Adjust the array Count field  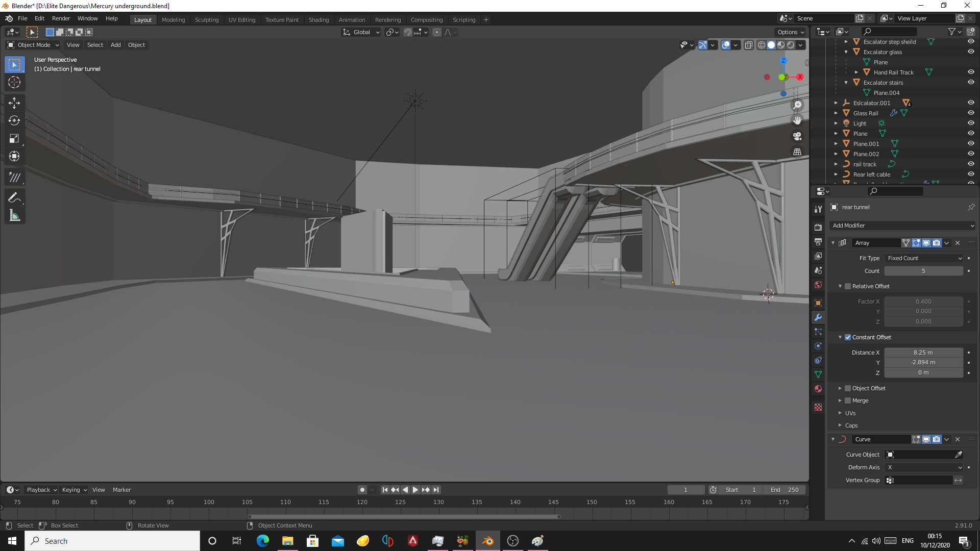[924, 271]
